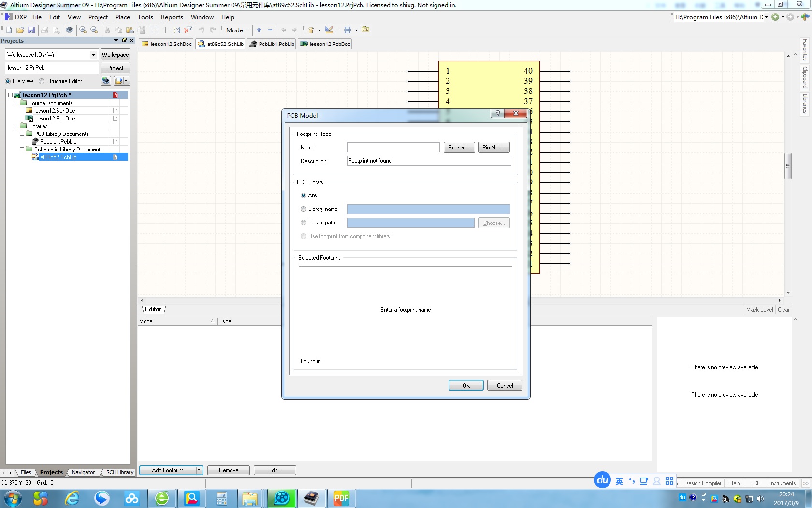Open the Design Compiler panel button in status bar
Screen dimensions: 812x508
coord(702,483)
